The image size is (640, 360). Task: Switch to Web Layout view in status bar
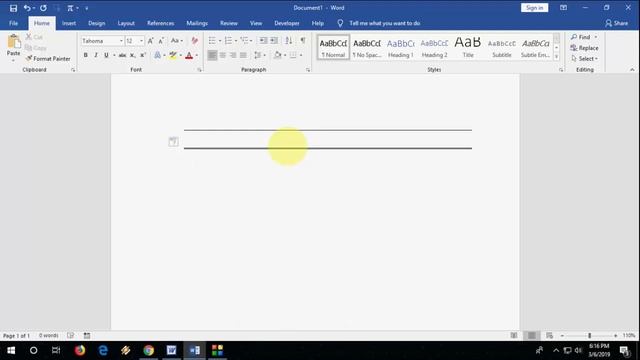click(549, 336)
